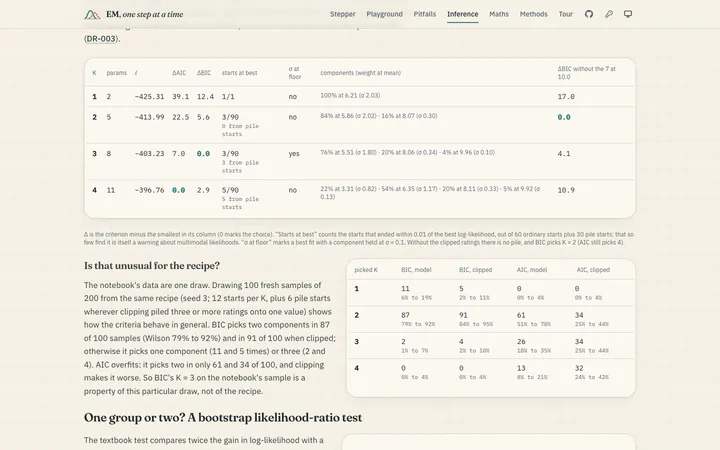Image resolution: width=720 pixels, height=450 pixels.
Task: Click the ΔAIC column header
Action: point(179,73)
